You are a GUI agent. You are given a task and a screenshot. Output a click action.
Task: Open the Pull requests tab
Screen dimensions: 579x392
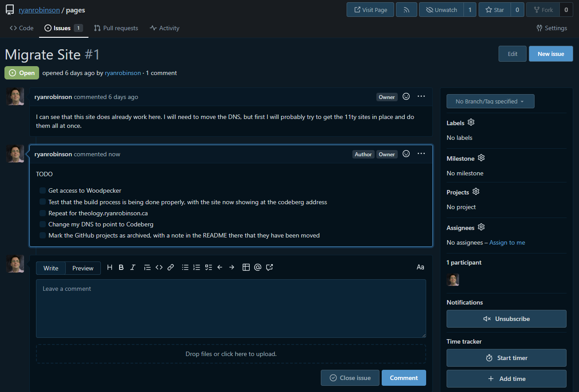(x=116, y=28)
